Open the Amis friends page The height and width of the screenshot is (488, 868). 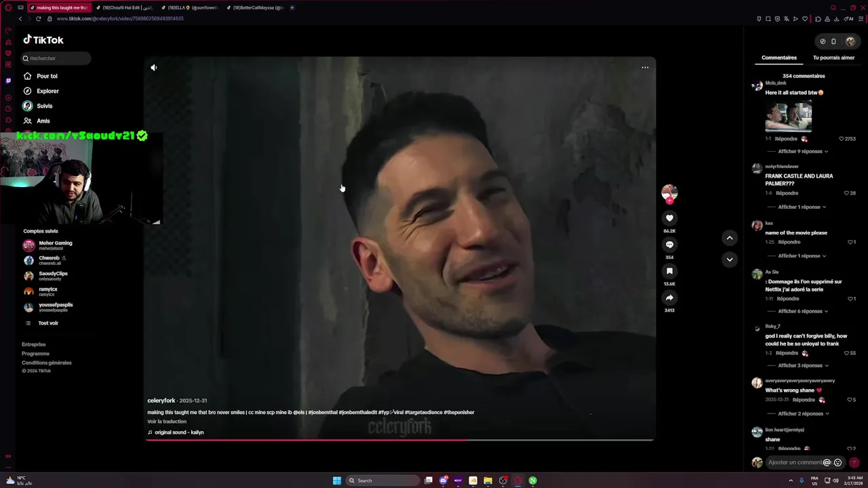[37, 121]
